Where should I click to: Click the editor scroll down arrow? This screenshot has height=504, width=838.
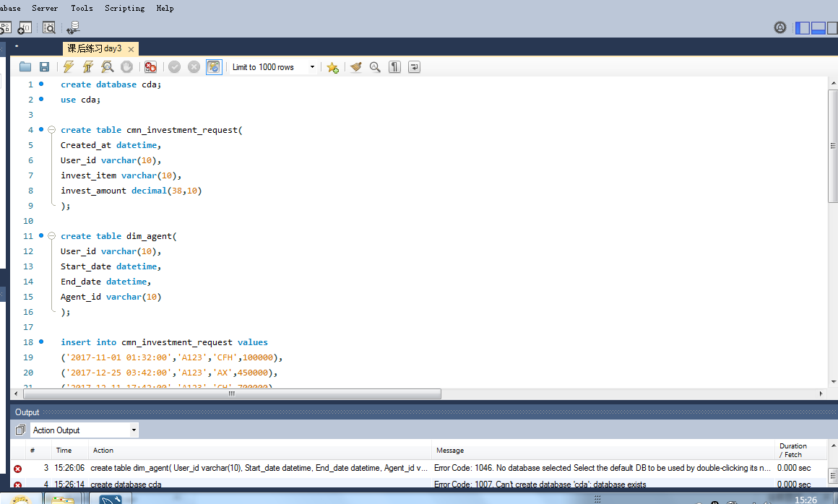pos(833,382)
